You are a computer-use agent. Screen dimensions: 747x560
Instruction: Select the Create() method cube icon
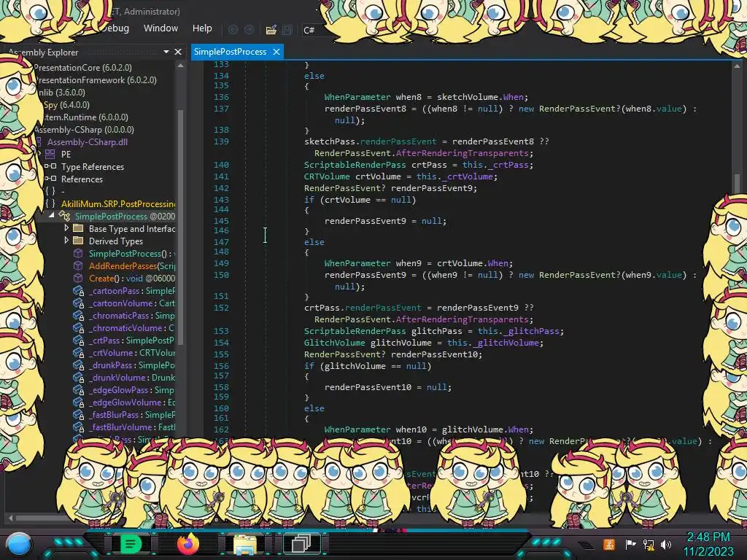(78, 278)
